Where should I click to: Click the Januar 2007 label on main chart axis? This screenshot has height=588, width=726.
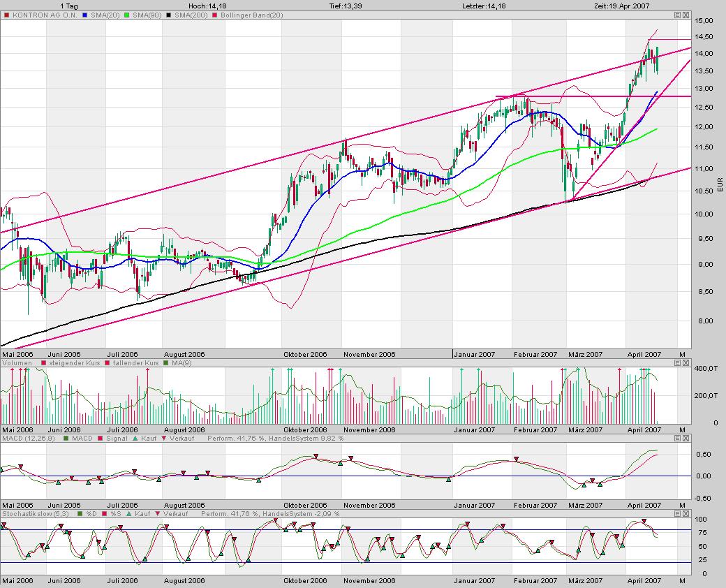coord(475,354)
